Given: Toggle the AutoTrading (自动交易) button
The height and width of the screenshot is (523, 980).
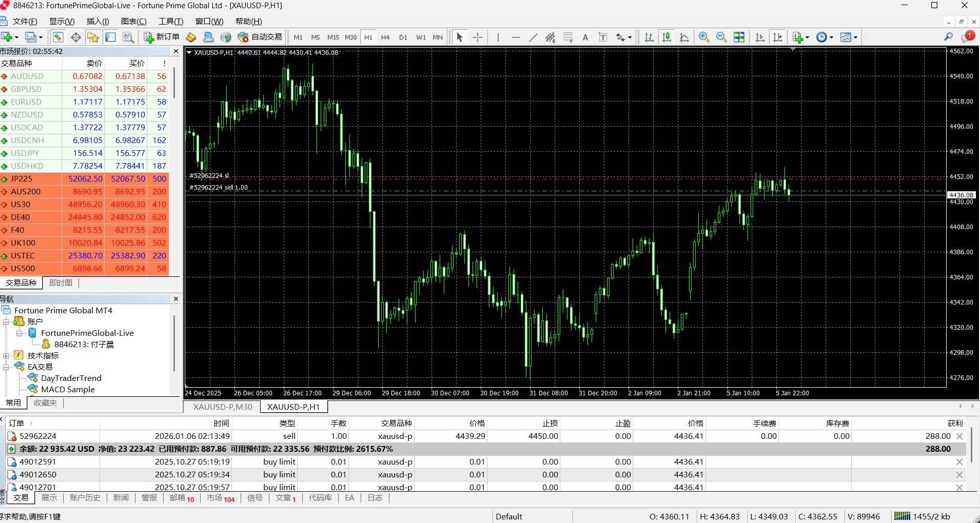Looking at the screenshot, I should [x=260, y=37].
